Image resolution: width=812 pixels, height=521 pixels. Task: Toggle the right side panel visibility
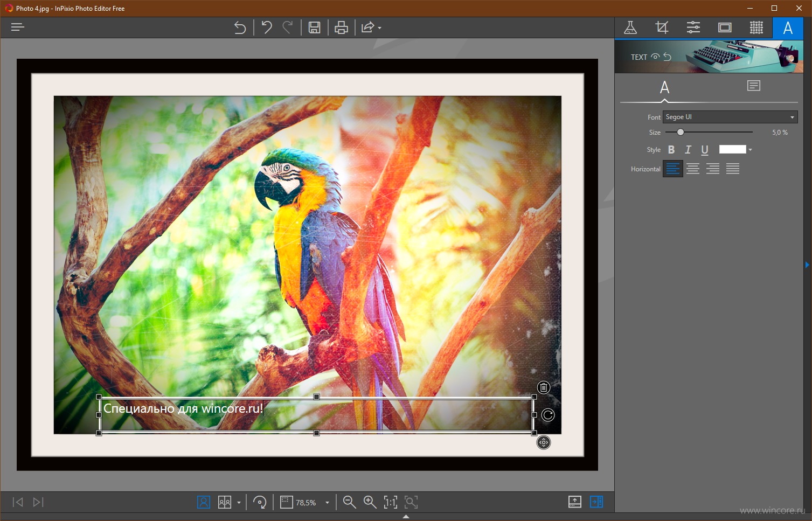coord(596,502)
